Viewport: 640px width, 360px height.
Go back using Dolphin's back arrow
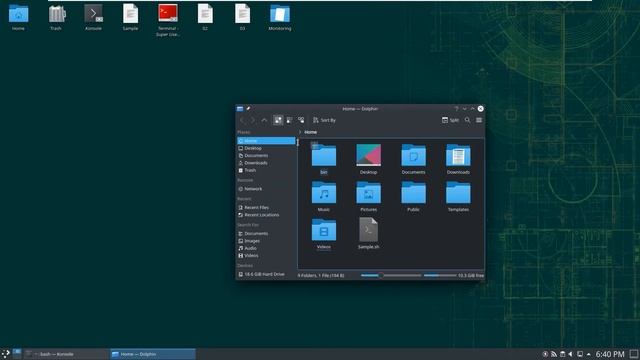[242, 120]
